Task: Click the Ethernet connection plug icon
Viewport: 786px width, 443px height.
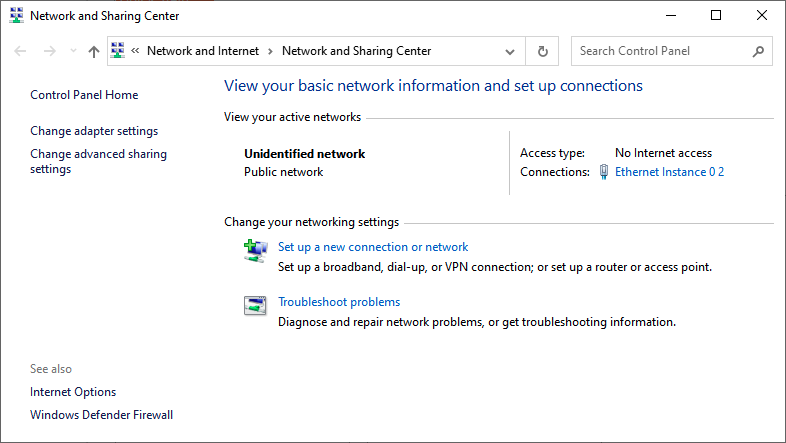Action: pyautogui.click(x=604, y=172)
